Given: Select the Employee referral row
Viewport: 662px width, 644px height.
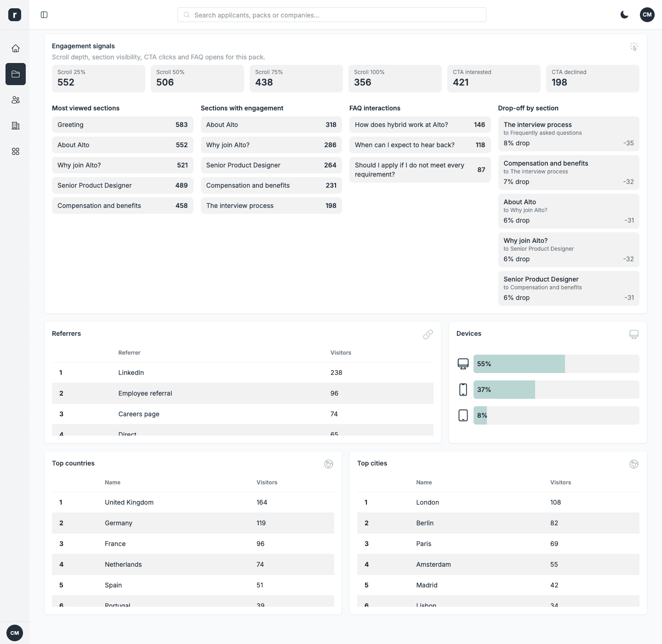Looking at the screenshot, I should (243, 393).
